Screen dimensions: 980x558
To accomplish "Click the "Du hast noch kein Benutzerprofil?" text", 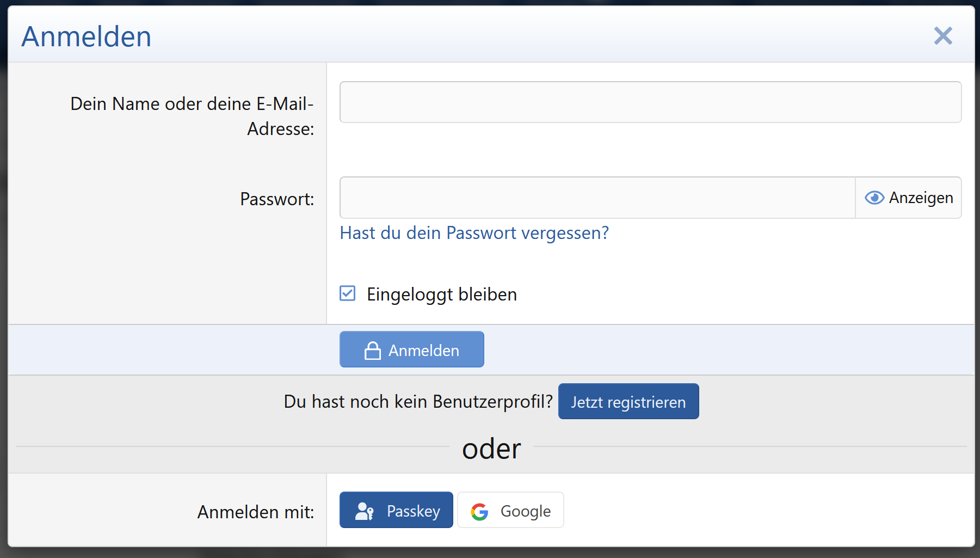I will 418,402.
